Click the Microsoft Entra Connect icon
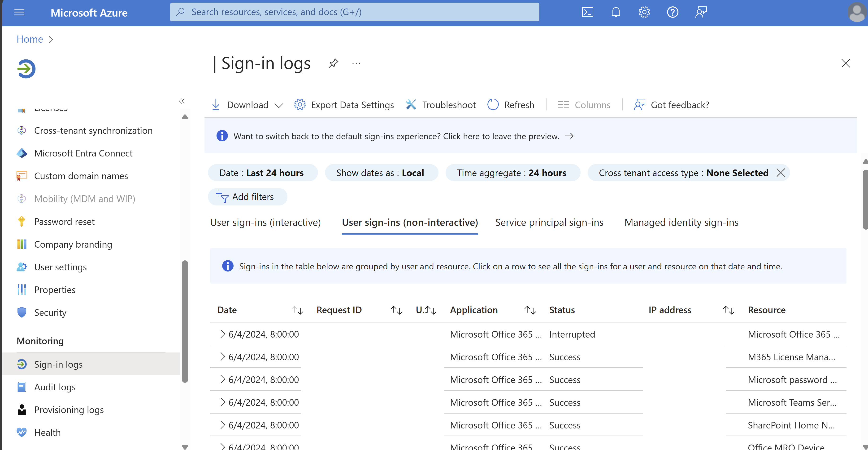 [x=22, y=153]
